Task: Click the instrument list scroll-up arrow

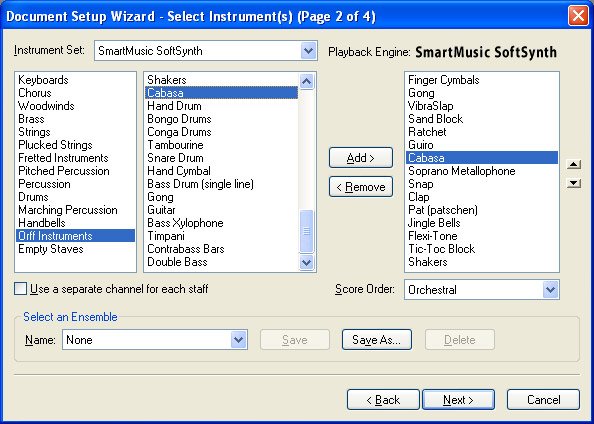Action: 306,81
